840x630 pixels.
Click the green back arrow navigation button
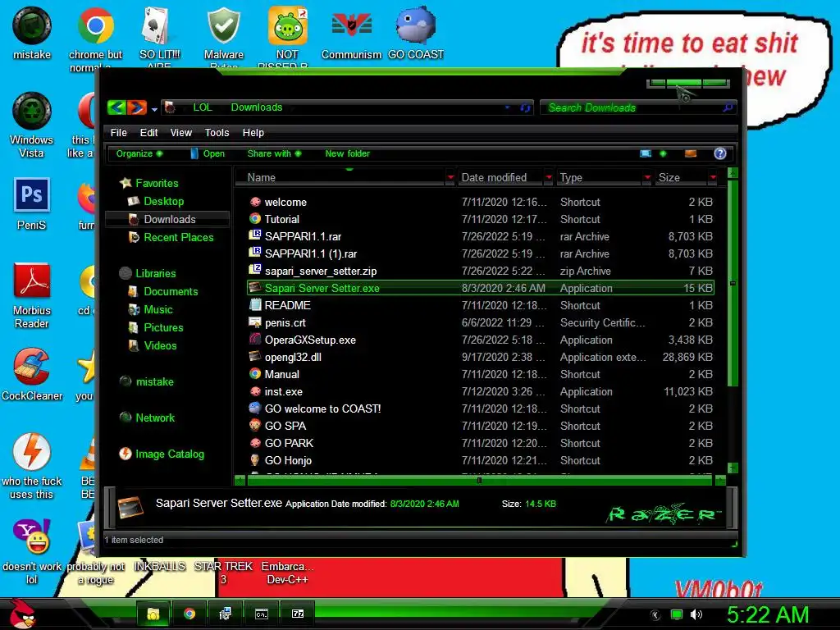point(116,107)
